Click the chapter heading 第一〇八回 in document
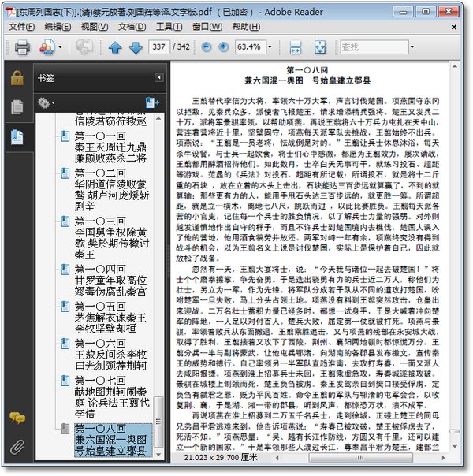The height and width of the screenshot is (476, 473). pyautogui.click(x=307, y=70)
